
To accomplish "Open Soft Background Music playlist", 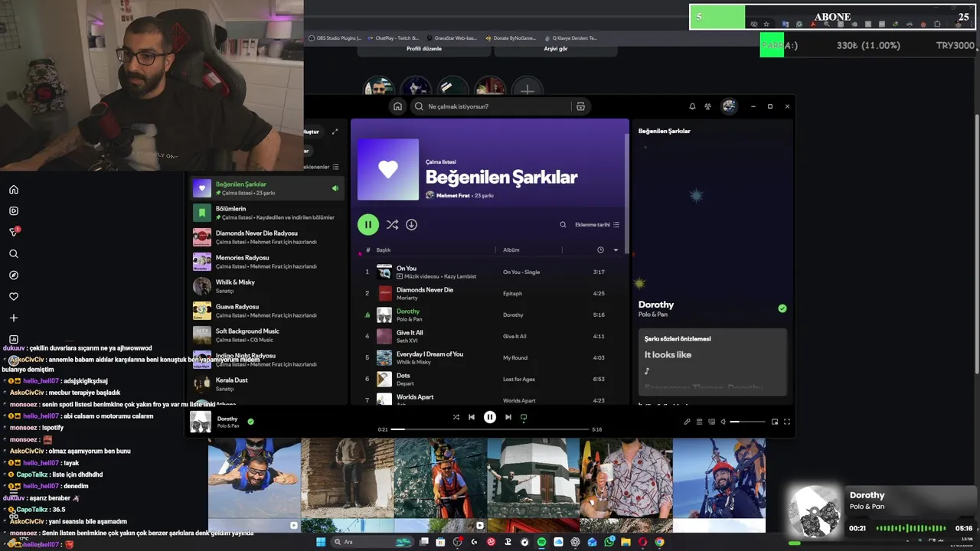I will (266, 335).
